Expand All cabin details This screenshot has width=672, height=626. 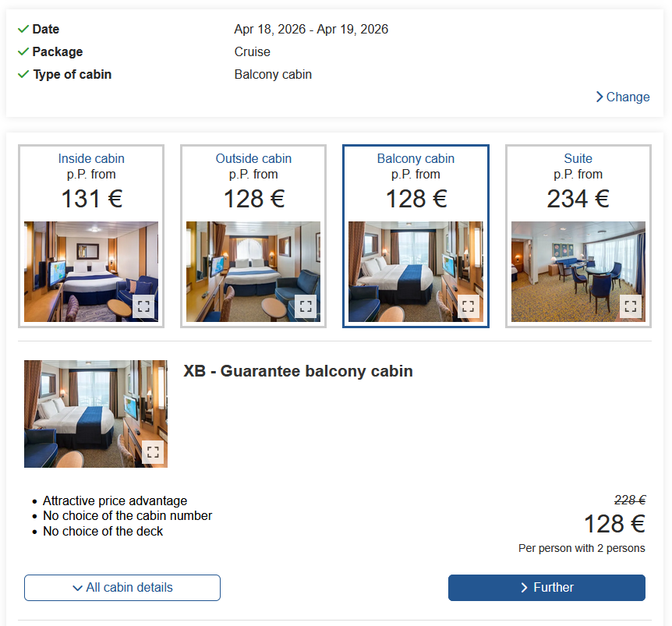pos(122,588)
